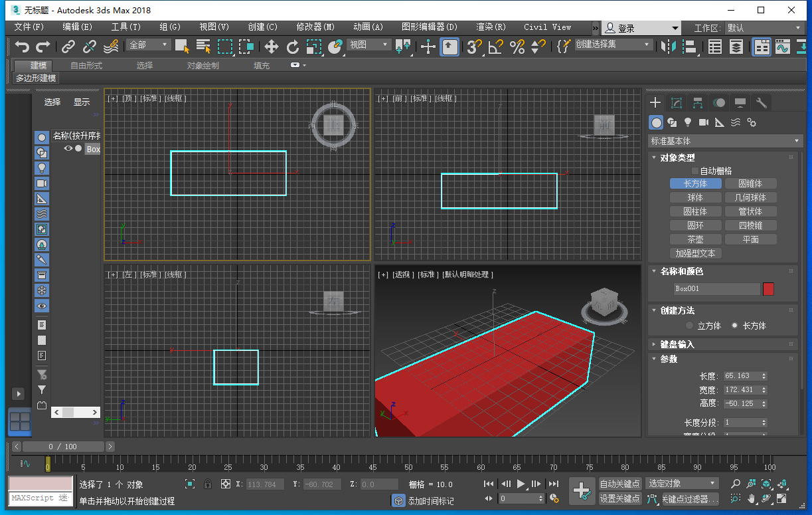This screenshot has width=812, height=515.
Task: Switch to the Modify panel wrench-box icon
Action: pyautogui.click(x=677, y=102)
